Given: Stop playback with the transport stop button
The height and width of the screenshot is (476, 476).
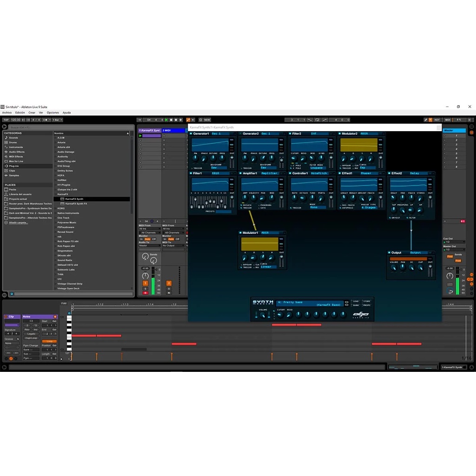Looking at the screenshot, I should pos(171,120).
